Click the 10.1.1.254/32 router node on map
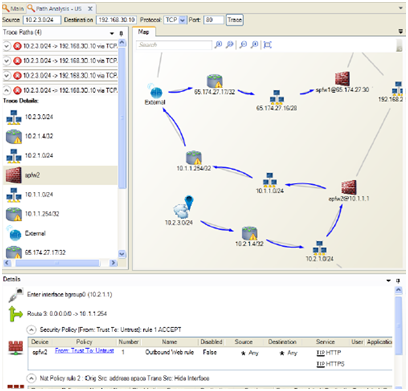The image size is (408, 391). tap(194, 158)
